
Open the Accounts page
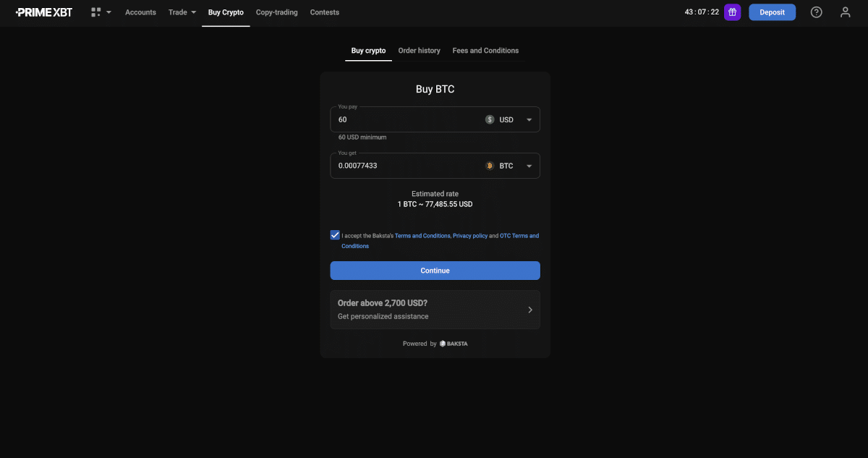140,12
